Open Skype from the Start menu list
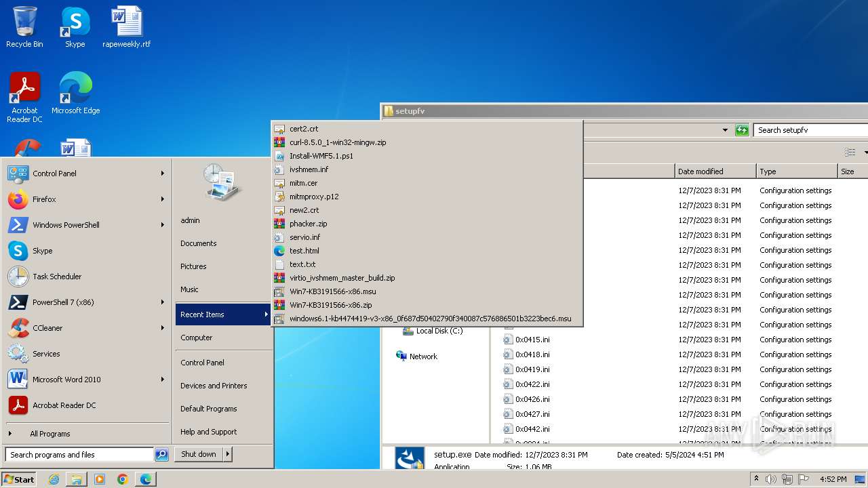The image size is (868, 488). (x=86, y=251)
